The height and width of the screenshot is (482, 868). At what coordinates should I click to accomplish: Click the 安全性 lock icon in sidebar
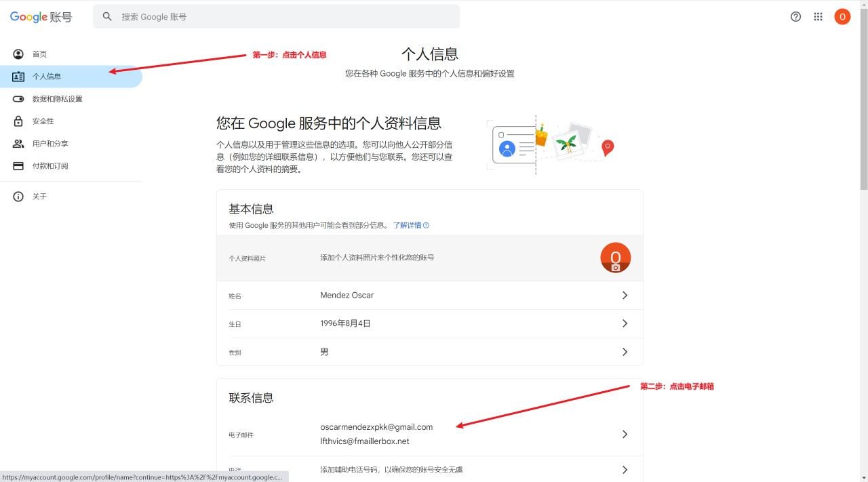(x=18, y=121)
